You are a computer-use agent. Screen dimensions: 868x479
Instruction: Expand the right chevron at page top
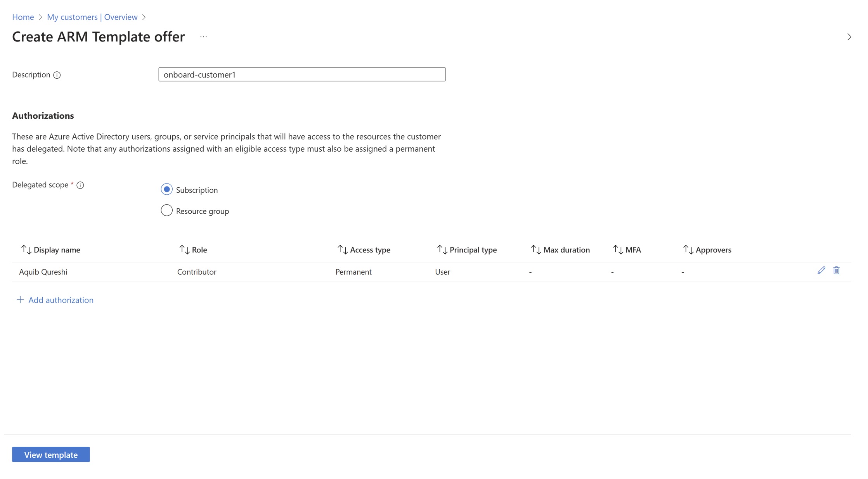coord(849,37)
